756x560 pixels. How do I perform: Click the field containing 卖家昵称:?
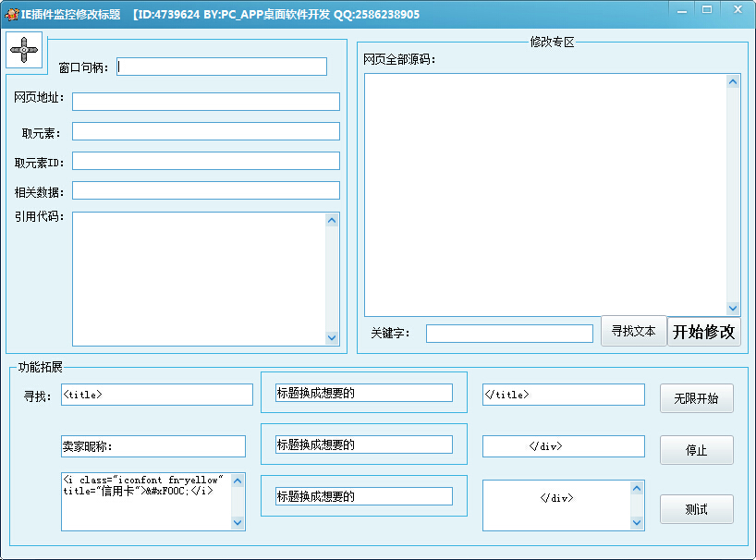[153, 446]
